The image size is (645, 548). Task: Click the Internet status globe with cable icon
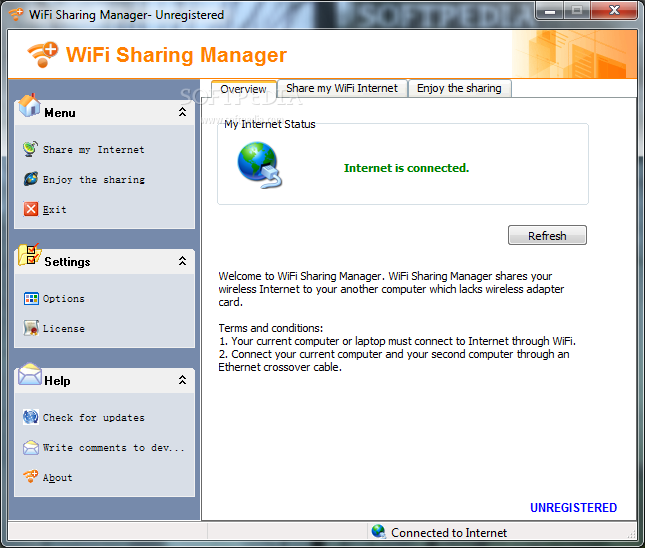[x=260, y=165]
